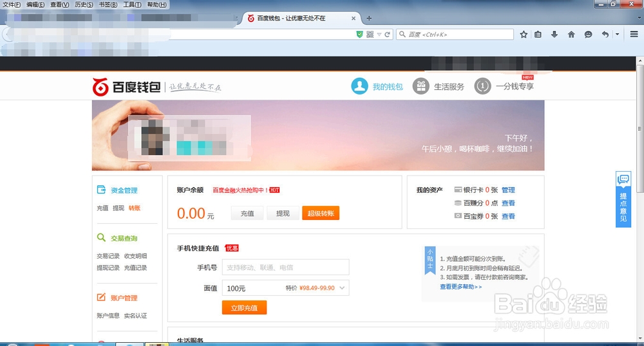The width and height of the screenshot is (644, 346).
Task: Open 查看 link for 百宝券
Action: coord(508,216)
